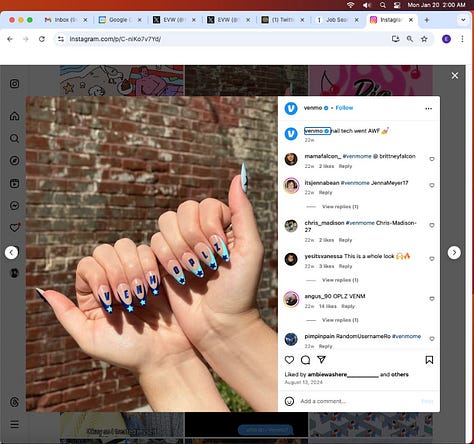This screenshot has width=474, height=444.
Task: Click 14 likes on angus_90 comment
Action: (328, 306)
